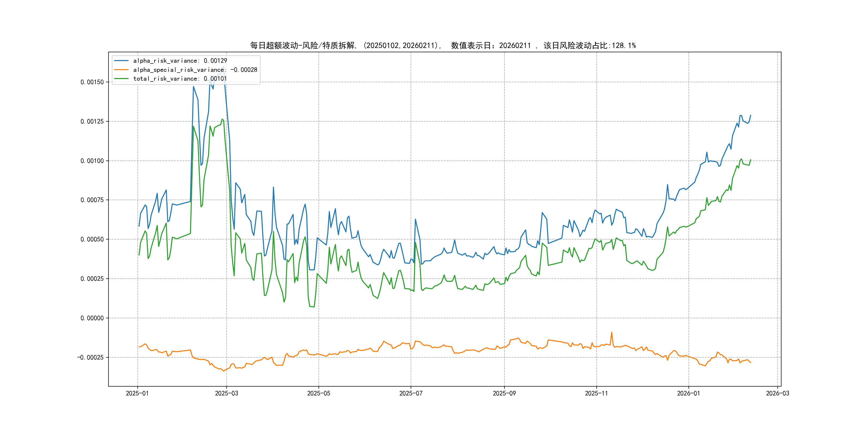This screenshot has height=434, width=868.
Task: Click the 2025-01 x-axis tick label
Action: pyautogui.click(x=137, y=393)
